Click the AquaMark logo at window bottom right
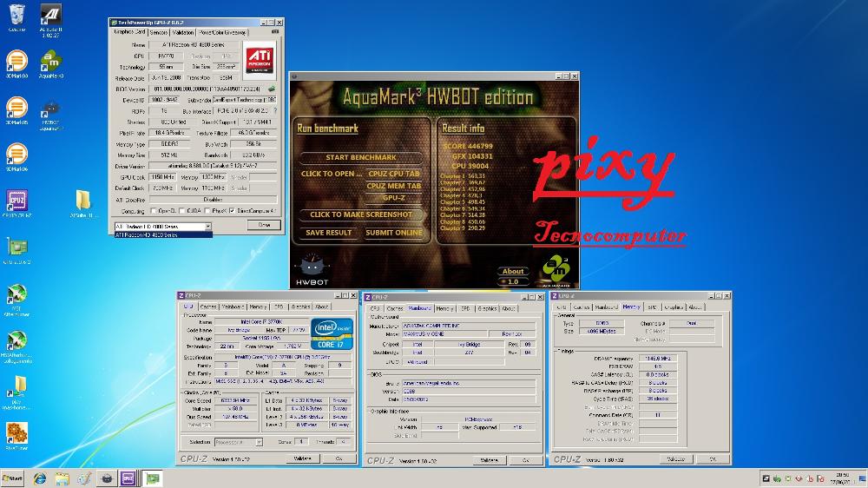Screen dimensions: 868x488 click(x=556, y=269)
